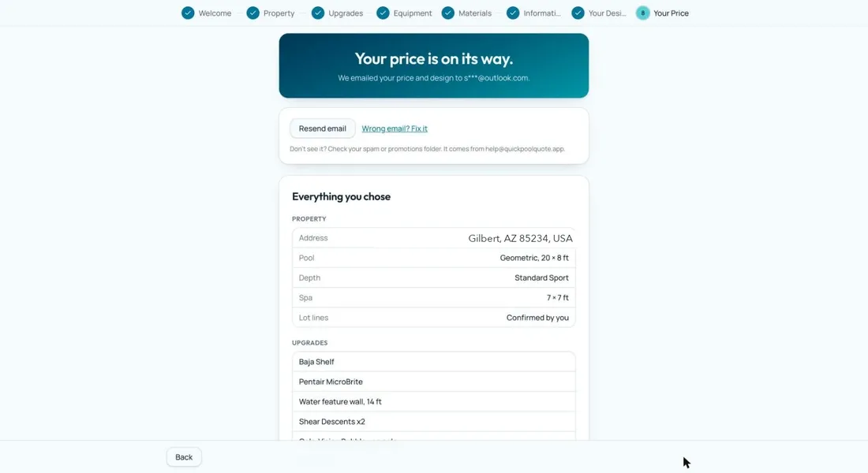This screenshot has width=868, height=473.
Task: Select the Pool row Geometric 20 × 8 ft
Action: (x=433, y=258)
